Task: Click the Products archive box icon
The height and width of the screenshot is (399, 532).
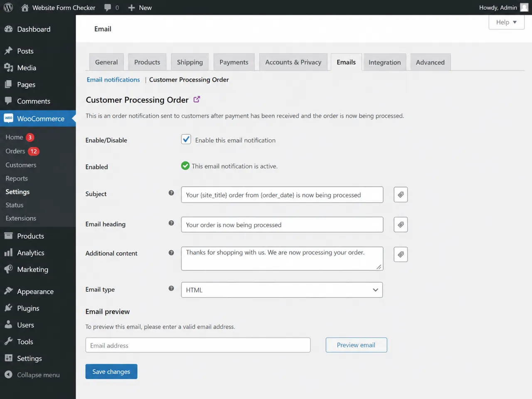Action: [x=8, y=236]
